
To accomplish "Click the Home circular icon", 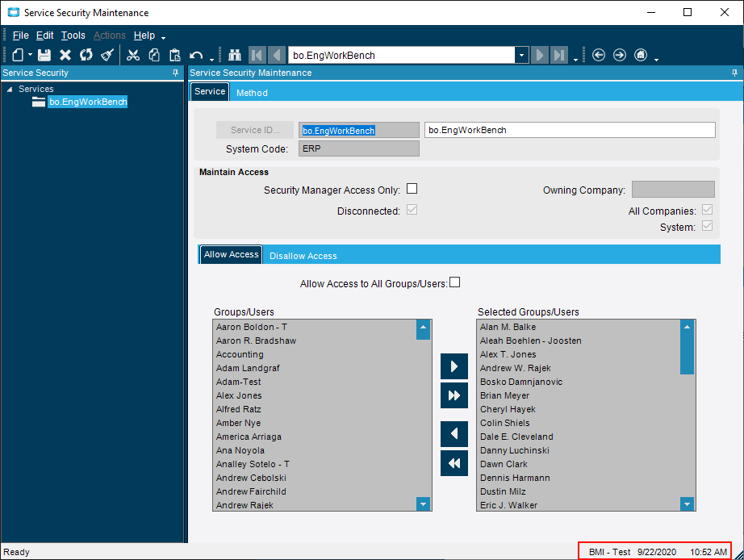I will click(x=641, y=55).
